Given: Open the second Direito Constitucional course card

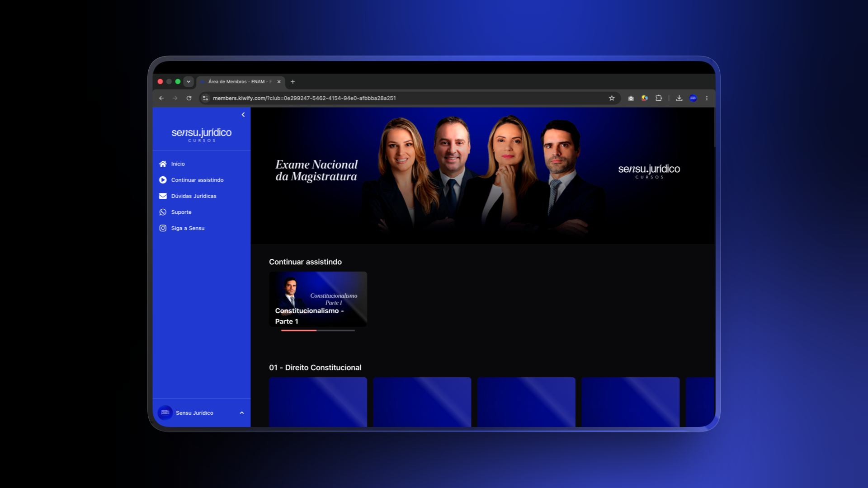Looking at the screenshot, I should click(x=422, y=402).
